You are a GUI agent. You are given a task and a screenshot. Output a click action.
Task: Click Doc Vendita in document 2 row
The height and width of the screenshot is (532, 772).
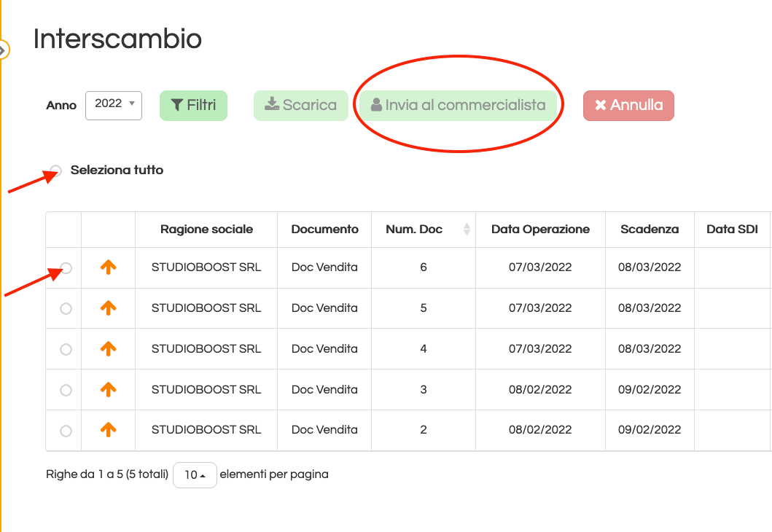324,430
